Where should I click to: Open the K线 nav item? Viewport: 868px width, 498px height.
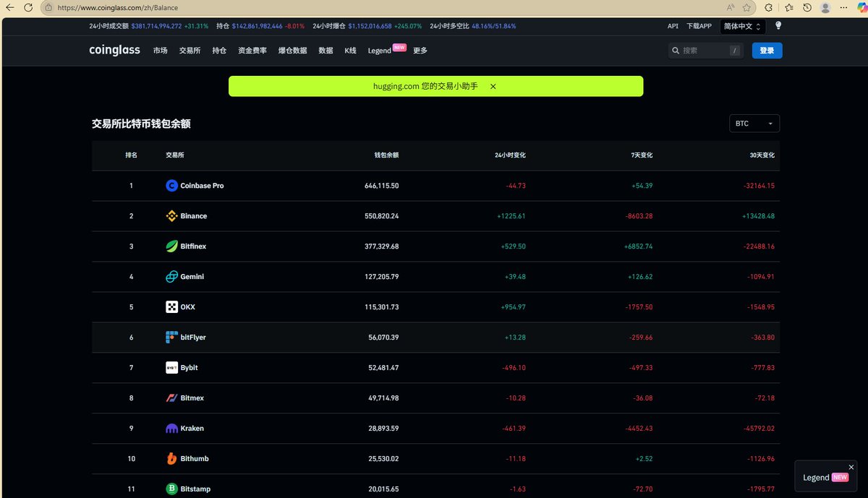pyautogui.click(x=350, y=51)
